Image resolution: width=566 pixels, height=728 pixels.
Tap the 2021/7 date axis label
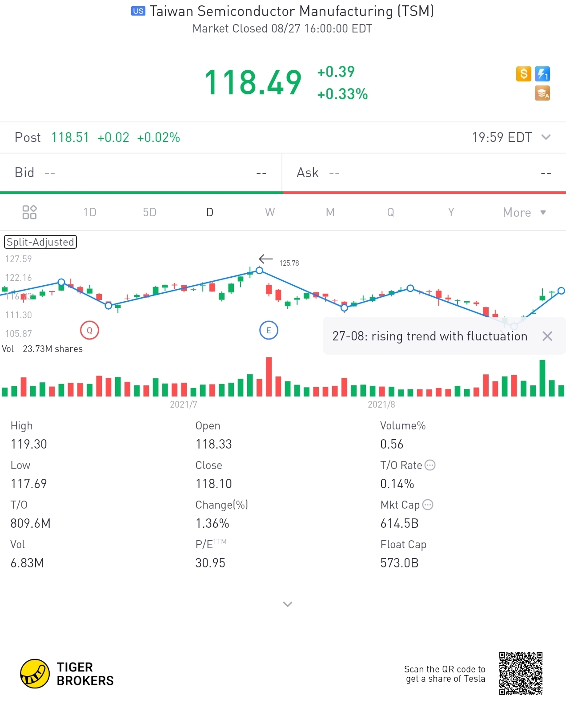(184, 404)
